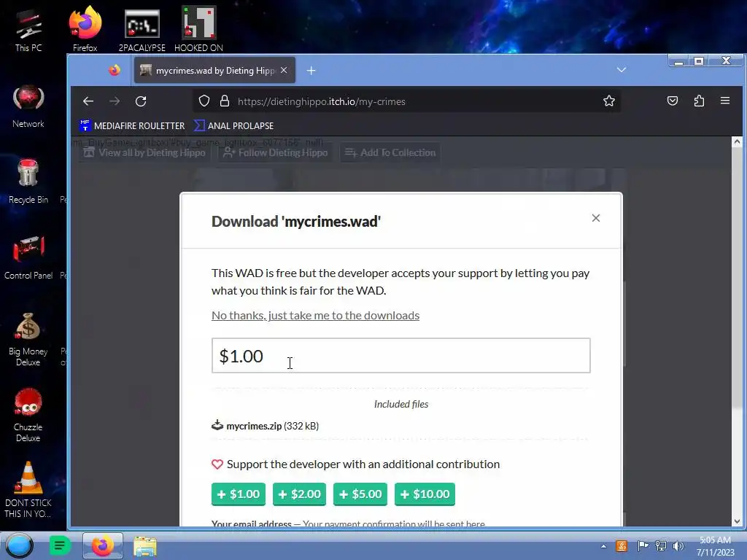
Task: Open the Control Panel desktop icon
Action: point(28,257)
